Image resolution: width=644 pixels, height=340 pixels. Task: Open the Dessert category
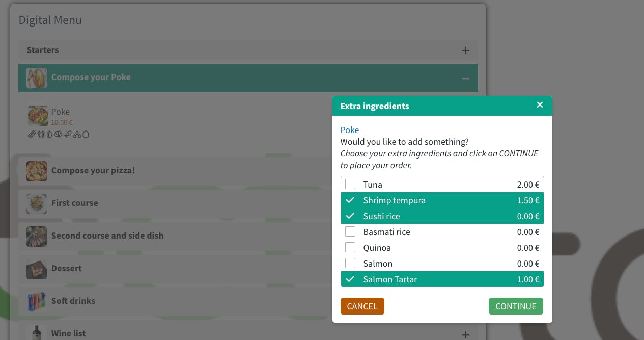pyautogui.click(x=248, y=268)
